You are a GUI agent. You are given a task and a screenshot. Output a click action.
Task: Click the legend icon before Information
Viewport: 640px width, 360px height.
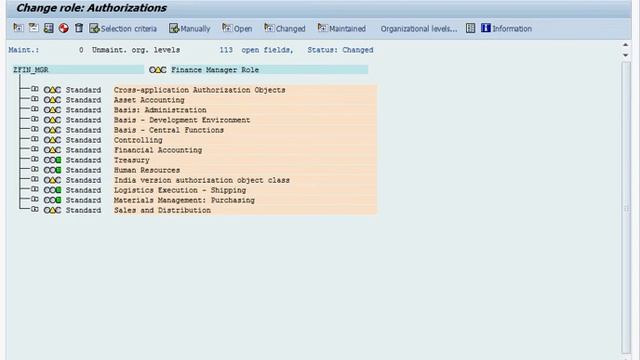[x=470, y=28]
